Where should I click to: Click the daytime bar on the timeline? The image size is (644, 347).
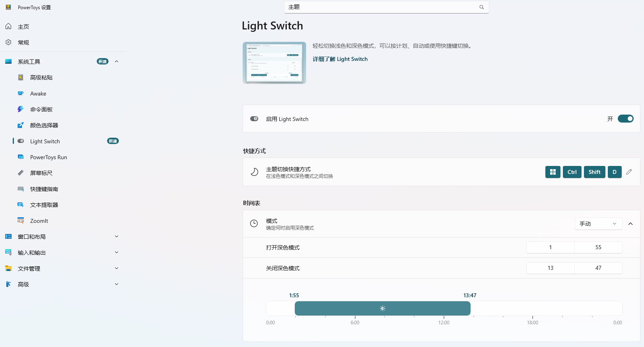point(382,308)
